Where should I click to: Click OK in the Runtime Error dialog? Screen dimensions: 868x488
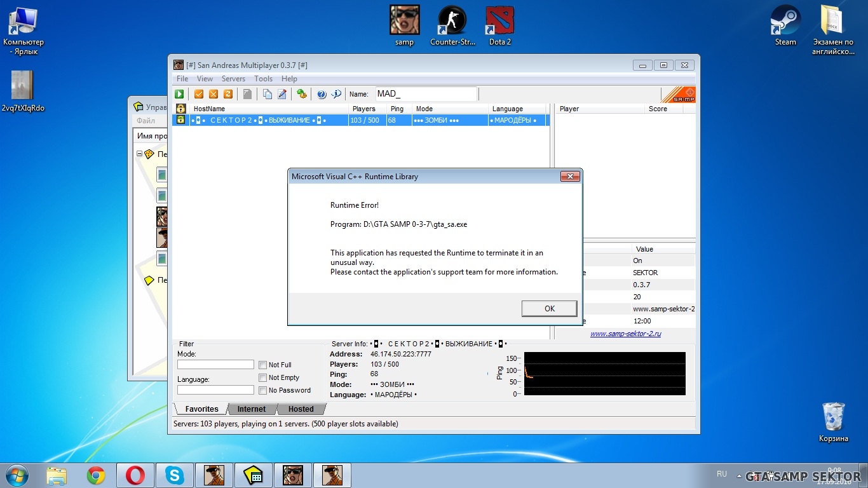[x=550, y=308]
